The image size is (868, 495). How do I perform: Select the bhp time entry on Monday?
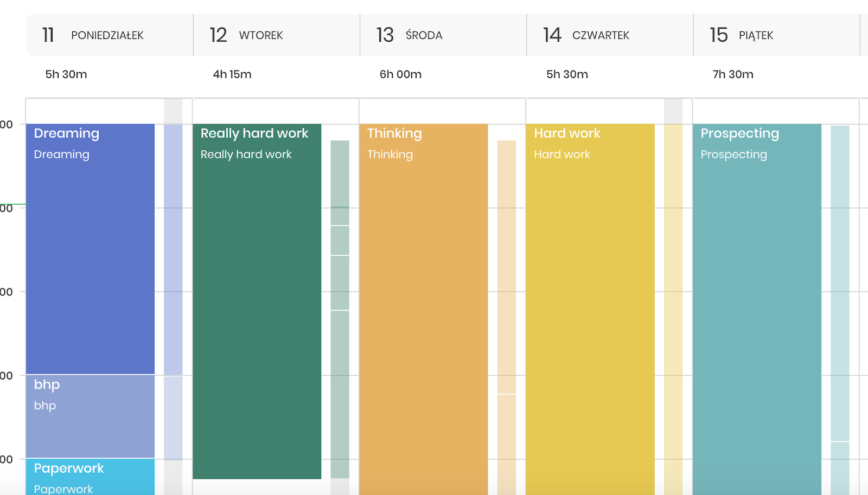[90, 416]
